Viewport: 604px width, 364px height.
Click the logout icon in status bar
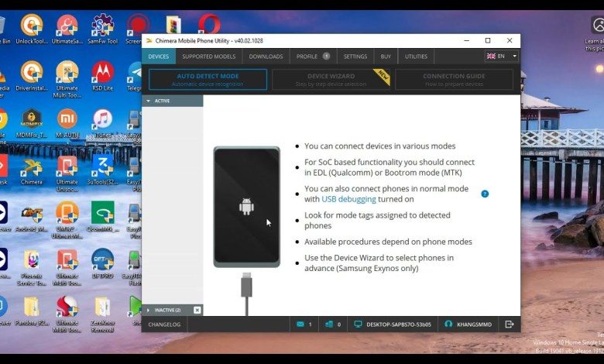point(509,325)
